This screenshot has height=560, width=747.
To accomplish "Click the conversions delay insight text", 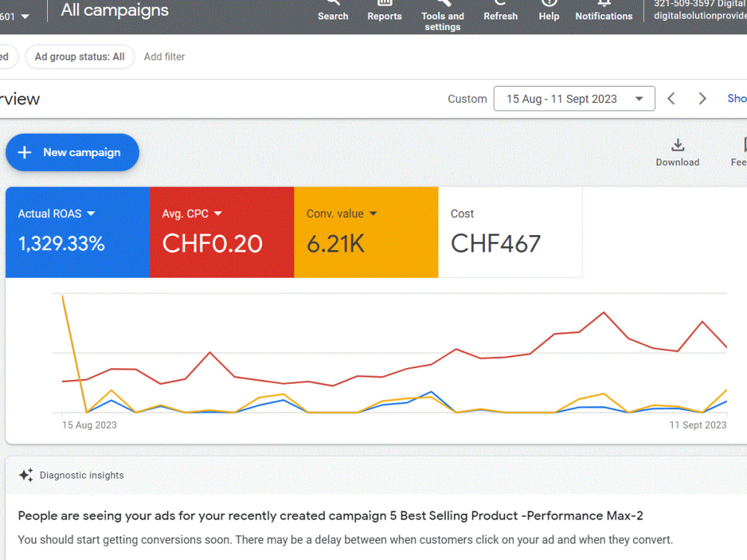I will click(x=345, y=540).
